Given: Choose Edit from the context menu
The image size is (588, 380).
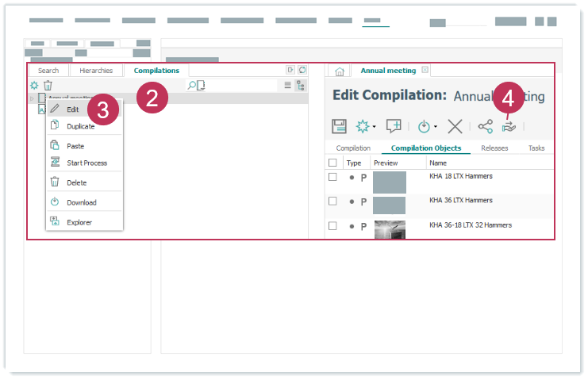Looking at the screenshot, I should [73, 109].
